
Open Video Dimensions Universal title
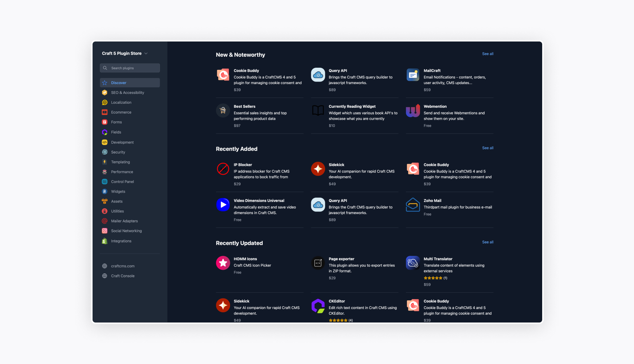259,201
